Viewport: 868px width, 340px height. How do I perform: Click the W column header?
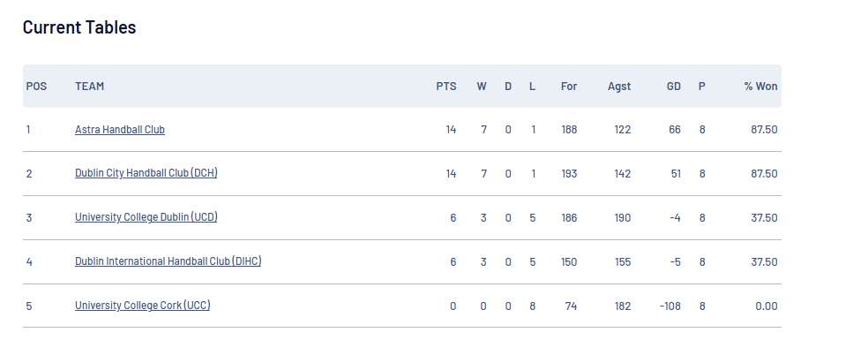coord(482,87)
